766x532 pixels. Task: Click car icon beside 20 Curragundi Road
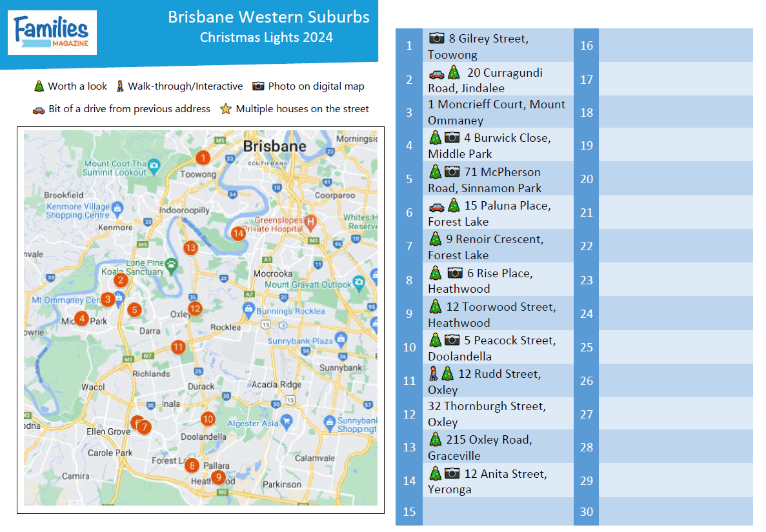pos(436,74)
